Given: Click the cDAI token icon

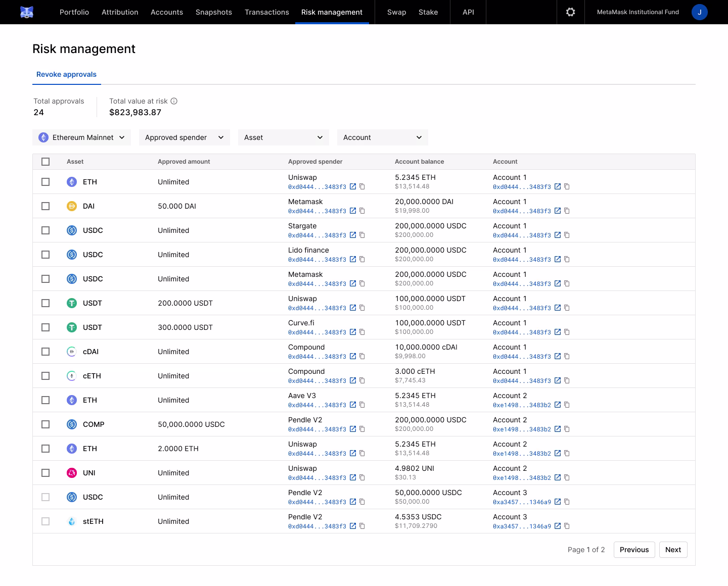Looking at the screenshot, I should pos(72,352).
